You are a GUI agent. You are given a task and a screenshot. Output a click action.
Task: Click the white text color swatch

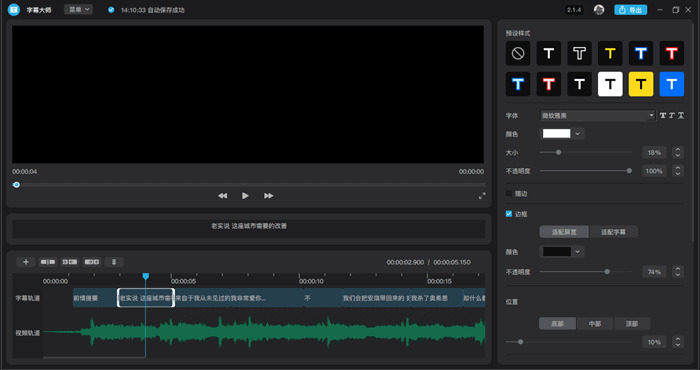(556, 133)
